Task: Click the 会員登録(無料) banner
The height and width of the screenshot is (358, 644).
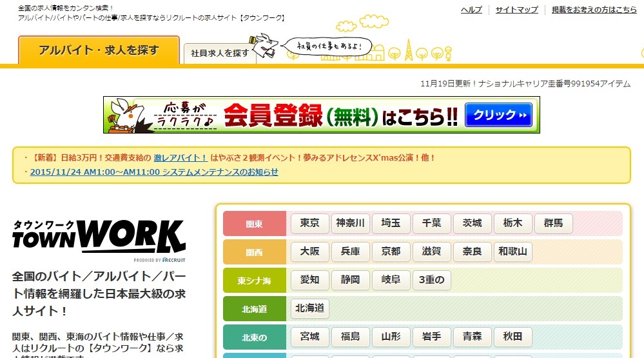Action: (x=322, y=115)
